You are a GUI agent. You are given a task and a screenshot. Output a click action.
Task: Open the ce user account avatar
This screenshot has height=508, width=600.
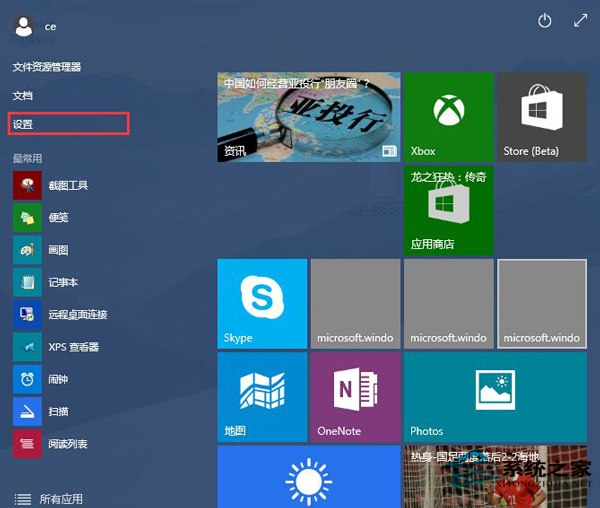24,26
